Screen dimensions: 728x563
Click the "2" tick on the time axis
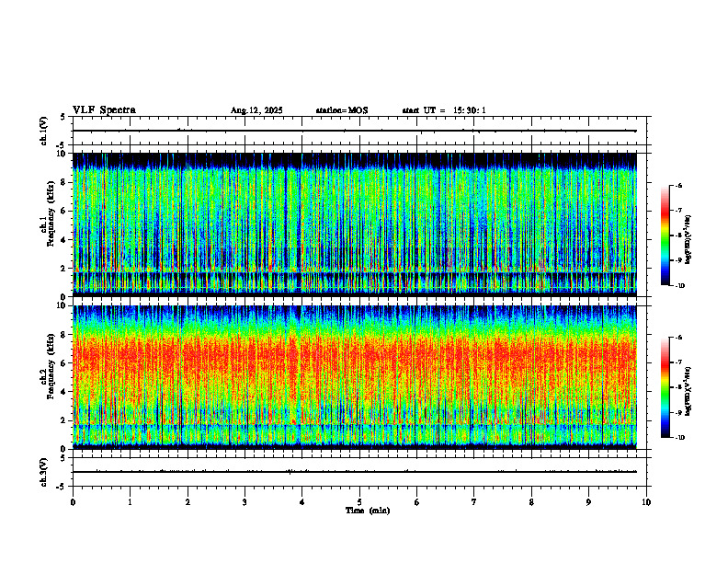click(x=188, y=502)
